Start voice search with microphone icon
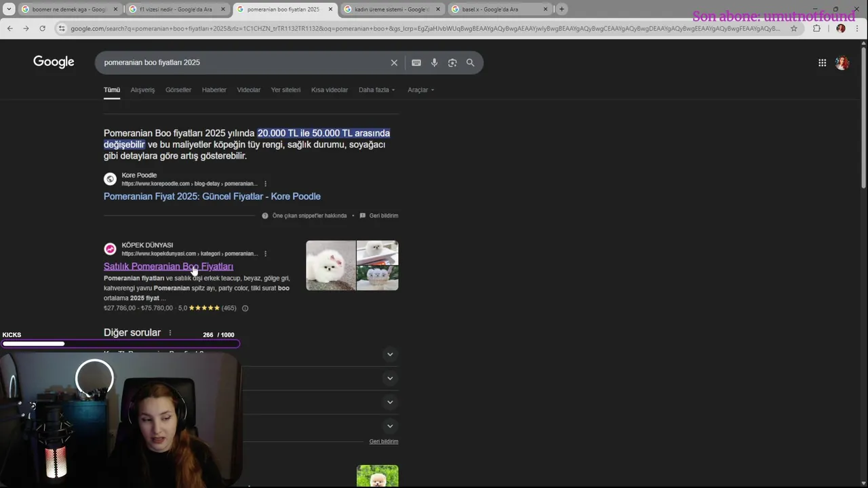868x488 pixels. 435,62
